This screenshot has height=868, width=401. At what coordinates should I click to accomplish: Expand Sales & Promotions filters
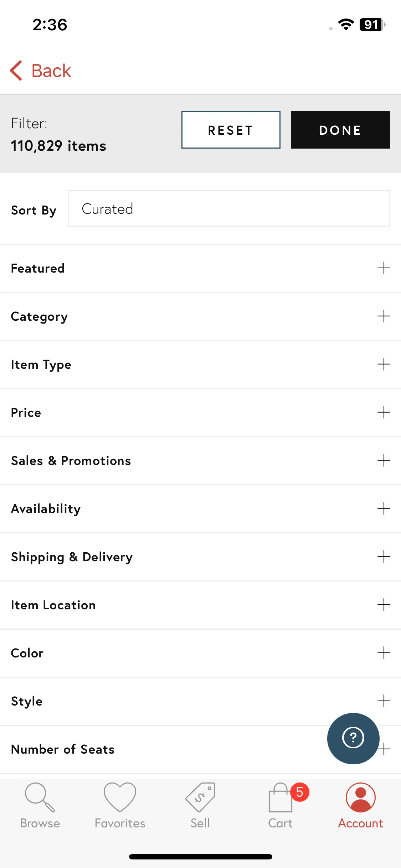pos(200,461)
